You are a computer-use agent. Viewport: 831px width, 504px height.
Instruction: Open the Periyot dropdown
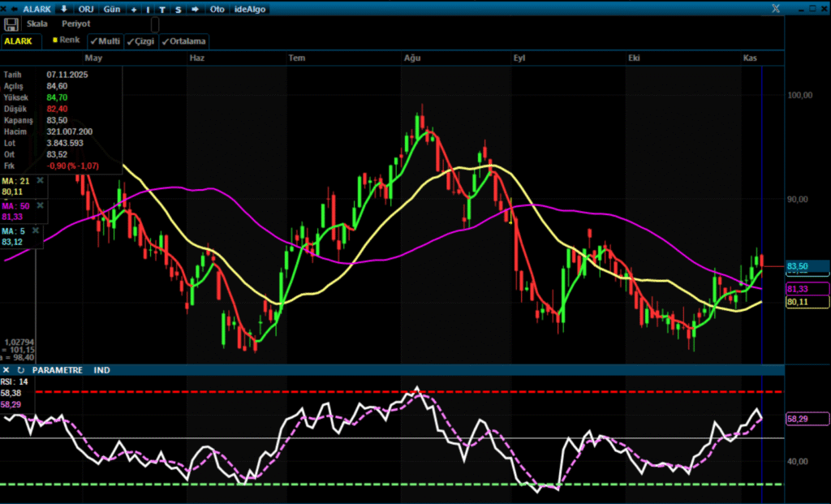[76, 24]
